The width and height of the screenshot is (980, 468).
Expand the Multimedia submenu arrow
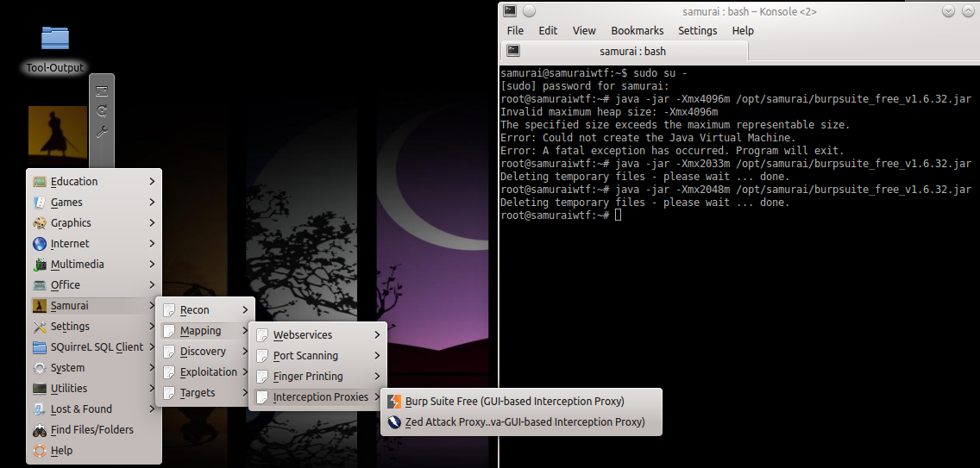152,264
